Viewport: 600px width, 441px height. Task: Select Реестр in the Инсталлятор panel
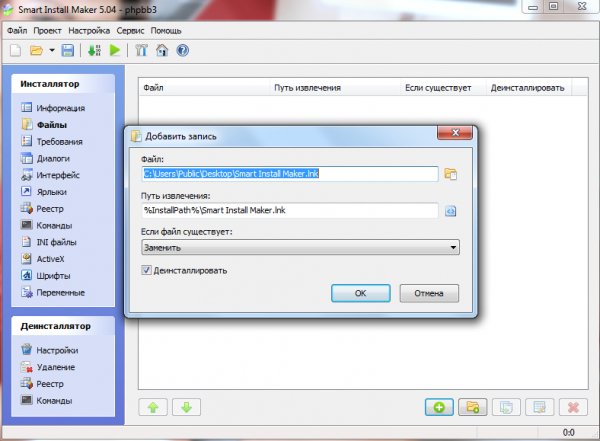[x=50, y=209]
